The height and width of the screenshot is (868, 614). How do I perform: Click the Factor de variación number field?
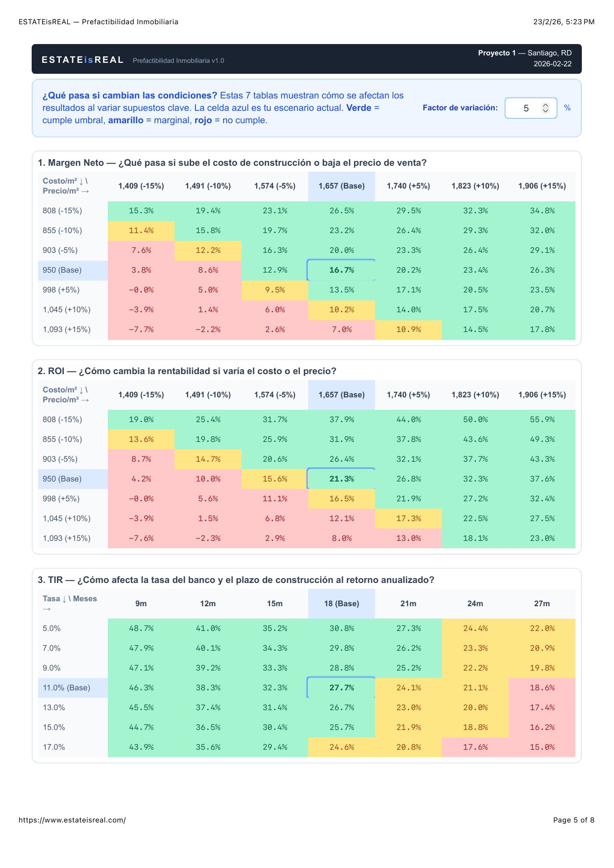coord(525,108)
